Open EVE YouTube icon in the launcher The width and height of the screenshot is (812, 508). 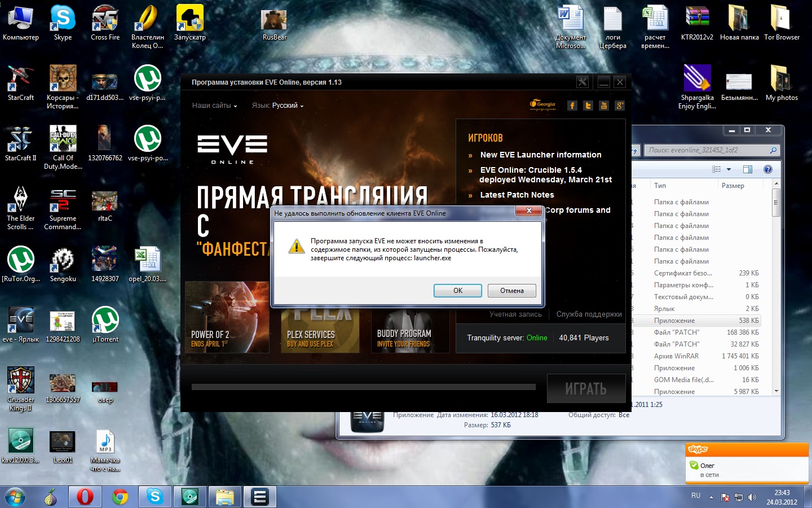tap(604, 106)
